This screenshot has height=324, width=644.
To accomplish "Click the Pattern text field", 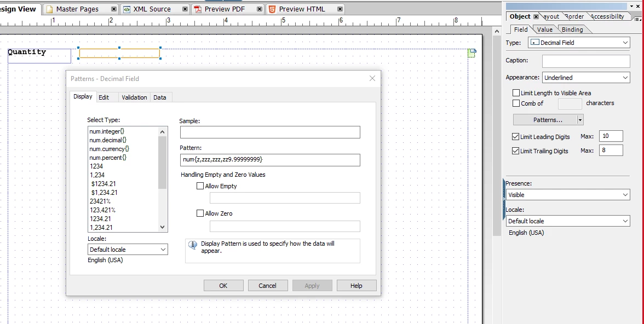I will click(x=270, y=160).
